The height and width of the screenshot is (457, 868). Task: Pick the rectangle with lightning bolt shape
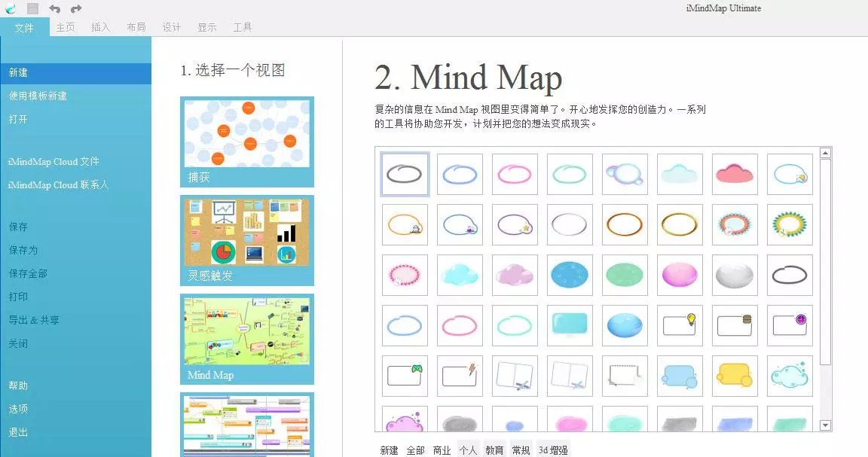tap(460, 376)
